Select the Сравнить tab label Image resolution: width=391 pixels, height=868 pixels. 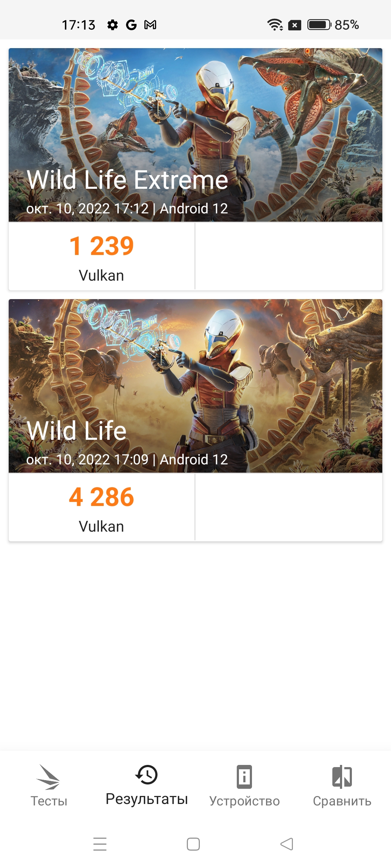pyautogui.click(x=342, y=801)
